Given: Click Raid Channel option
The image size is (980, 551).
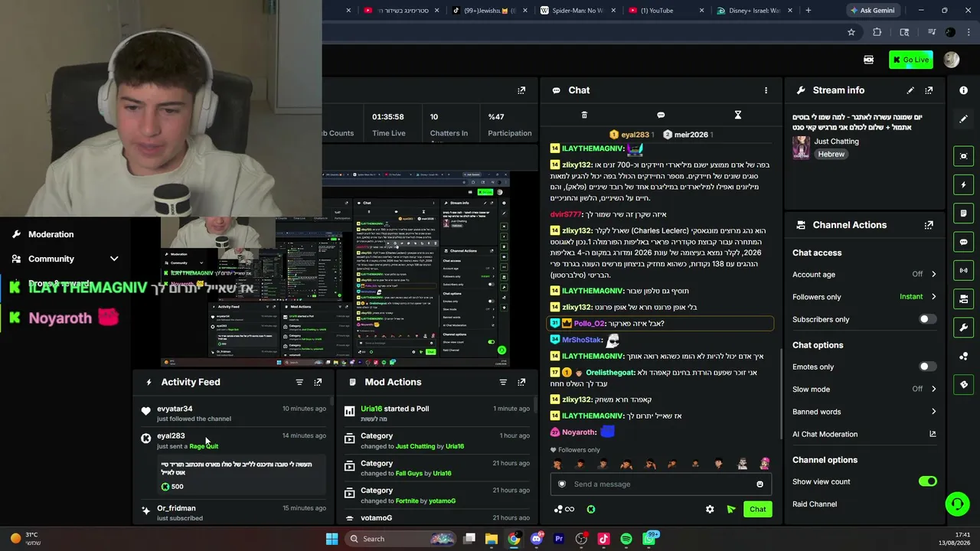Looking at the screenshot, I should tap(815, 504).
